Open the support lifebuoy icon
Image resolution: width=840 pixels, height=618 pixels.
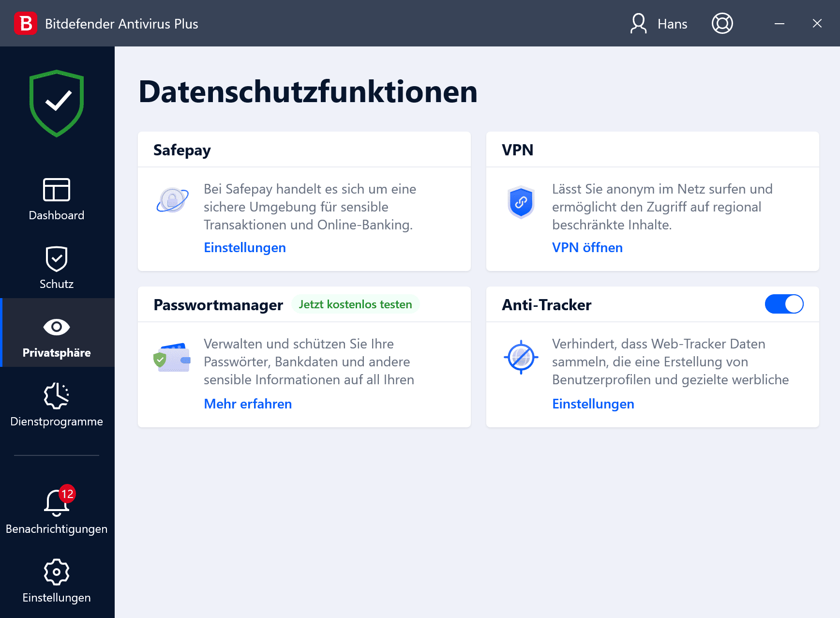click(722, 23)
